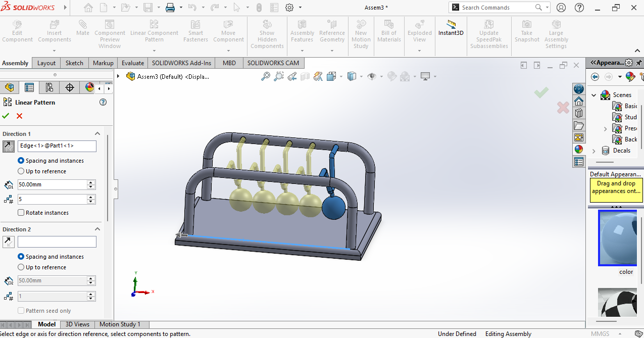Reverse Direction 1 arrow button
Image resolution: width=644 pixels, height=338 pixels.
coord(9,147)
